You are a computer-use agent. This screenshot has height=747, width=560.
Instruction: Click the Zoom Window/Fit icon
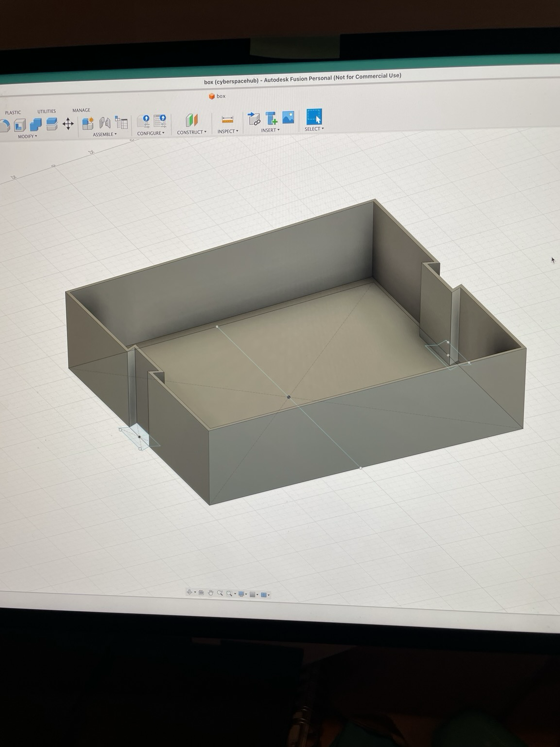pyautogui.click(x=229, y=593)
